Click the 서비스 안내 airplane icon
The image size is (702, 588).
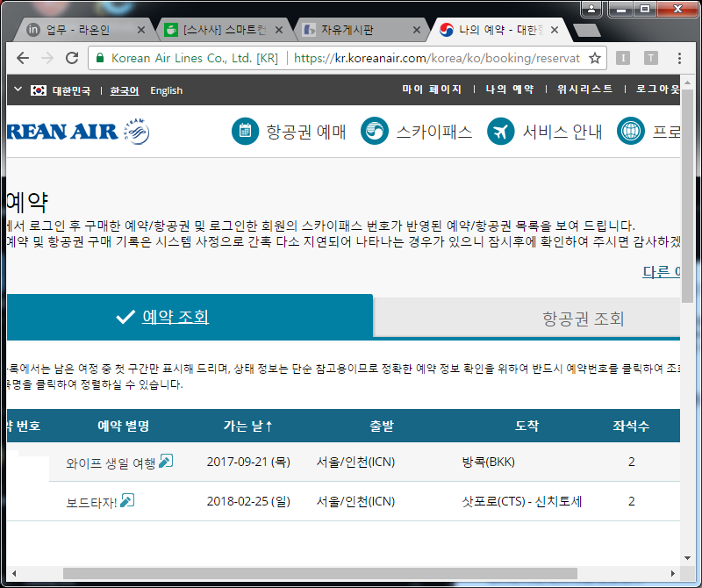501,132
